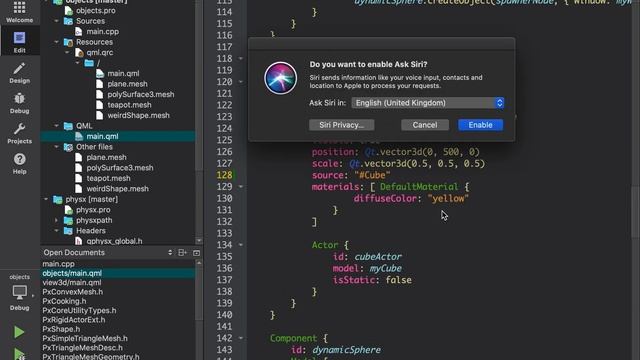This screenshot has width=640, height=360.
Task: Collapse the Sources folder
Action: pyautogui.click(x=56, y=21)
